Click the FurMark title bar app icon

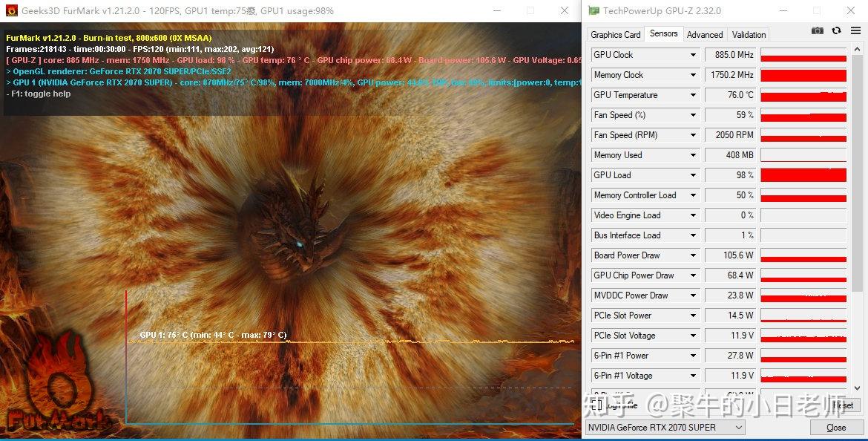(12, 10)
